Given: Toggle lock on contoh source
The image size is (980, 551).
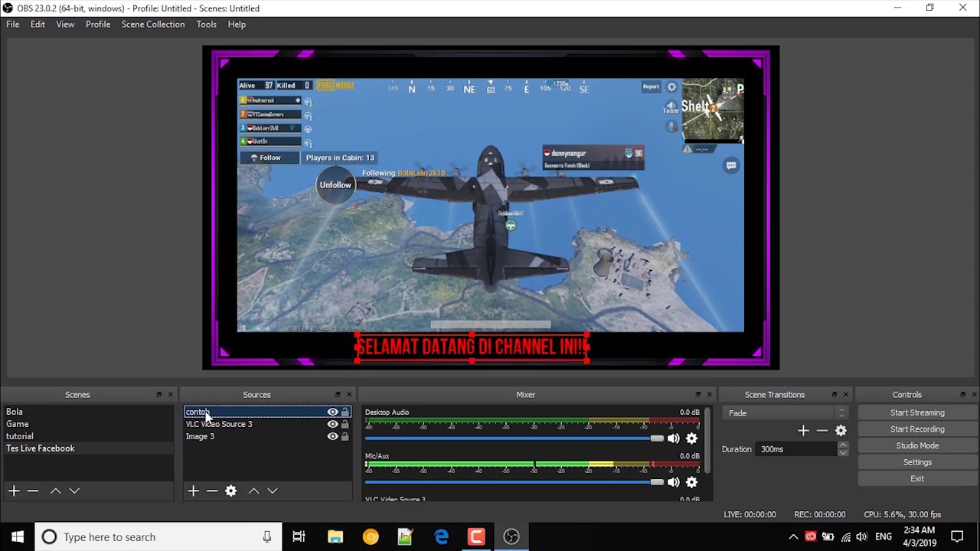Looking at the screenshot, I should (345, 412).
